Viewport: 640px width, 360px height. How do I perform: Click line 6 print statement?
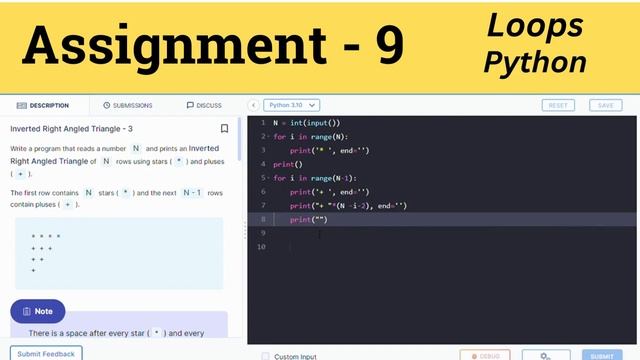point(329,192)
